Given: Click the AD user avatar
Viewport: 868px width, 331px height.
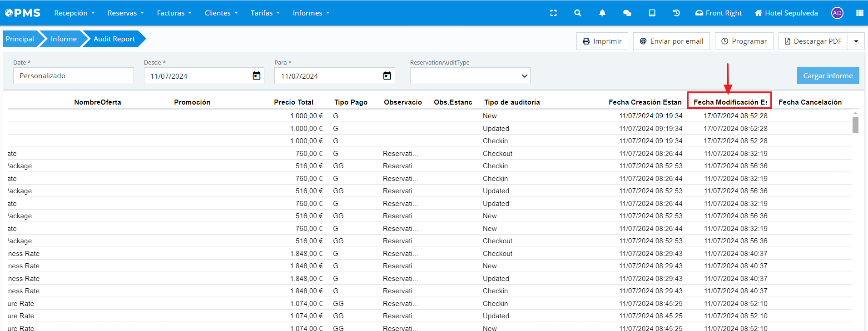Looking at the screenshot, I should [x=837, y=13].
